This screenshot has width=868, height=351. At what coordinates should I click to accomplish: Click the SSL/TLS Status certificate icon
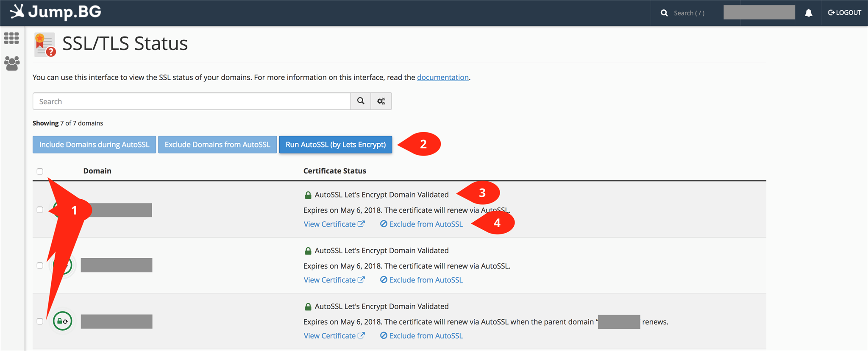(x=45, y=45)
